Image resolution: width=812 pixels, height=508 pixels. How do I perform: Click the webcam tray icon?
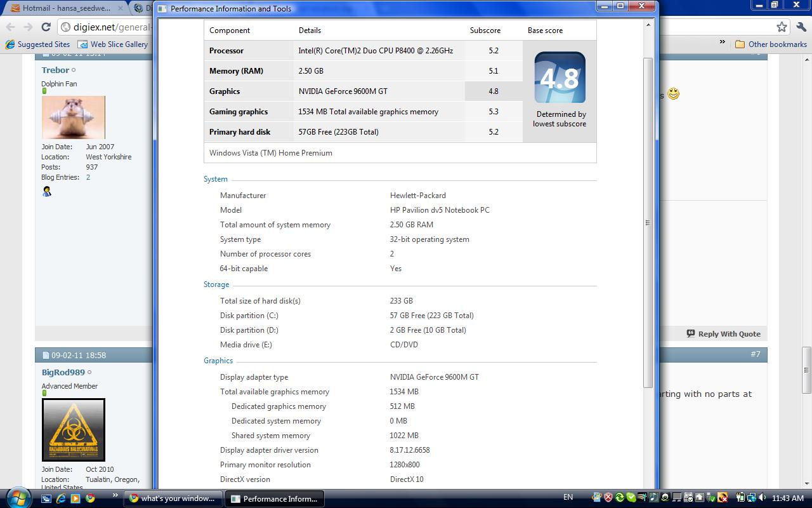click(x=665, y=497)
